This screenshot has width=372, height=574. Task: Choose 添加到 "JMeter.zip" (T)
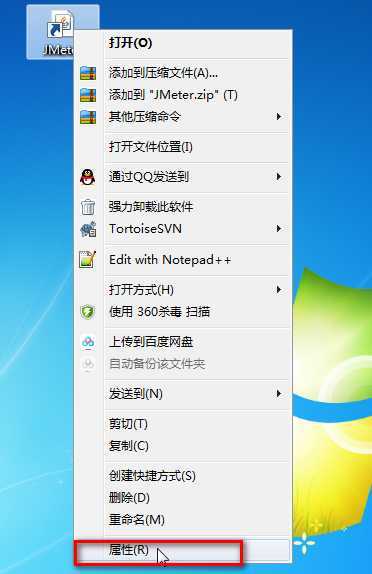pos(183,95)
